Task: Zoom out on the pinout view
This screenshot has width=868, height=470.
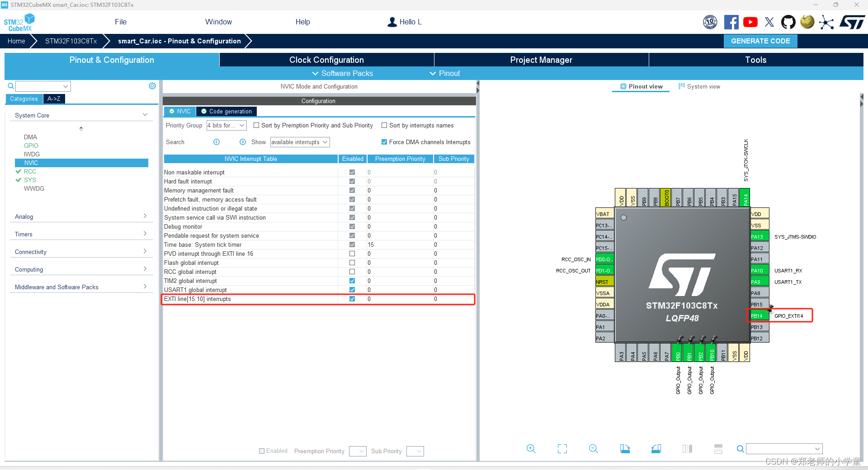Action: click(594, 449)
